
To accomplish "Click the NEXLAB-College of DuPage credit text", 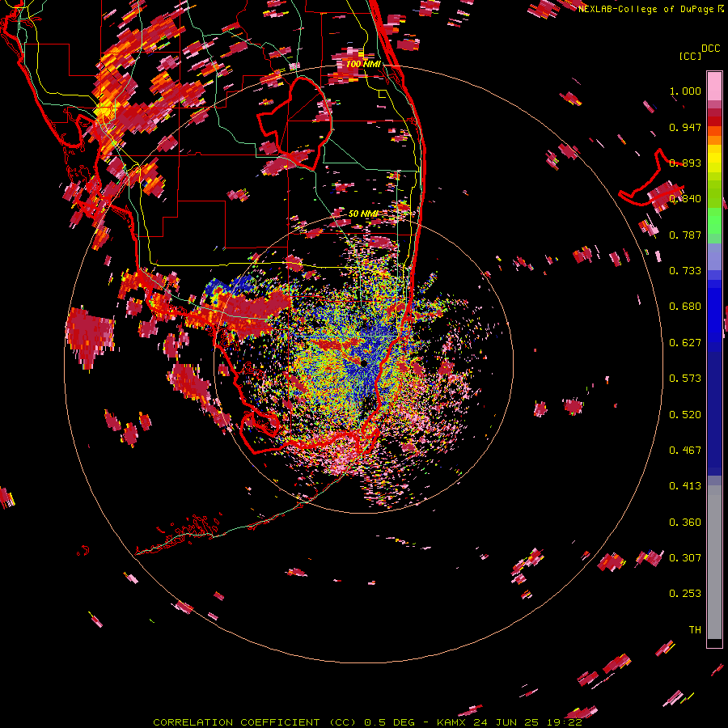I will tap(647, 9).
